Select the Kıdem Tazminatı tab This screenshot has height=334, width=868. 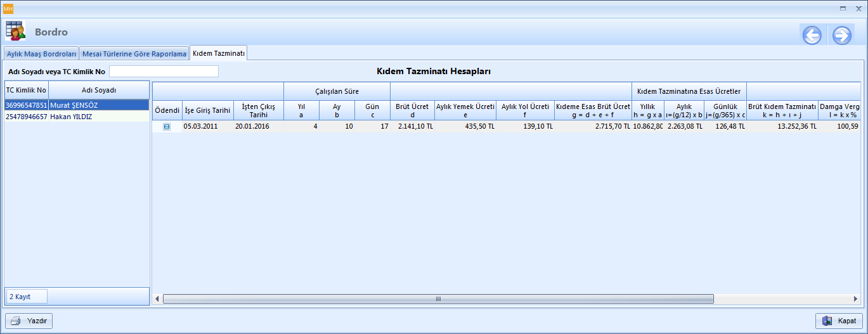coord(219,53)
